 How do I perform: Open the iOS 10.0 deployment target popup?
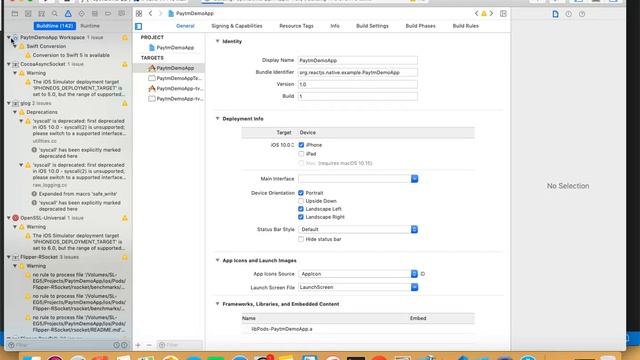click(x=282, y=145)
